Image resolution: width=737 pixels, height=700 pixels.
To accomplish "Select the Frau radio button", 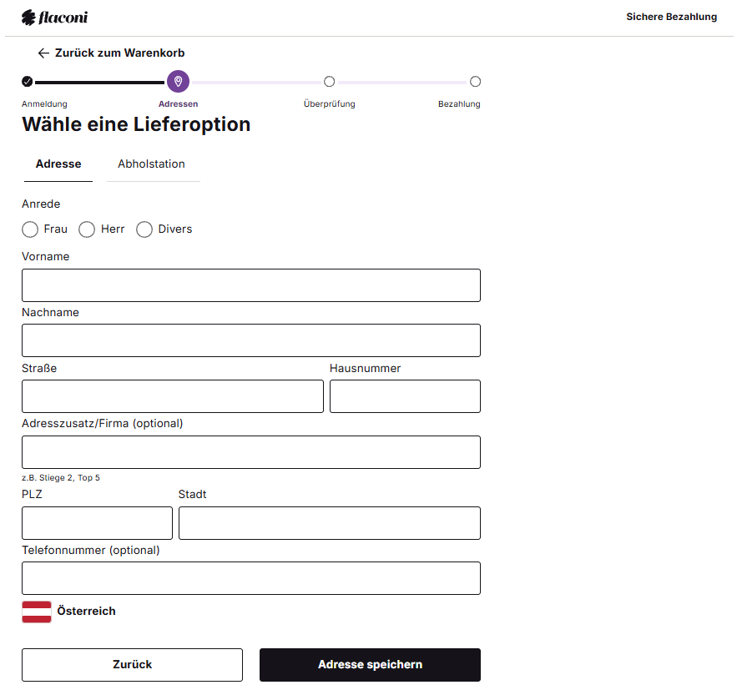I will click(x=30, y=229).
